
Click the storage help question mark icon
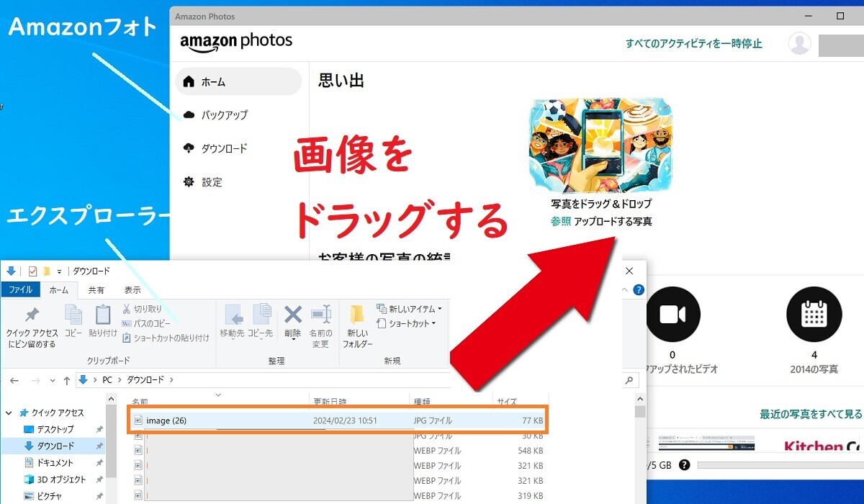point(683,465)
